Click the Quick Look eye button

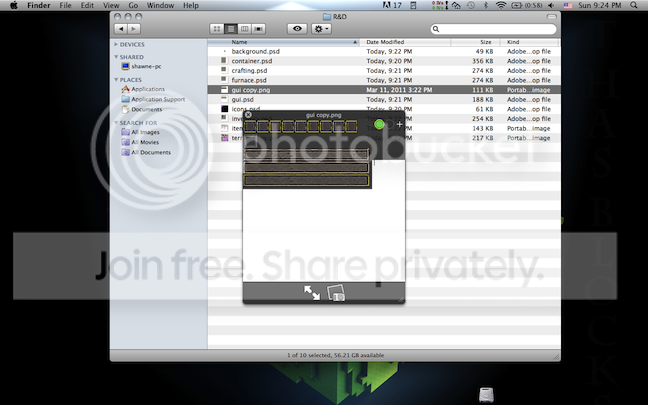296,29
